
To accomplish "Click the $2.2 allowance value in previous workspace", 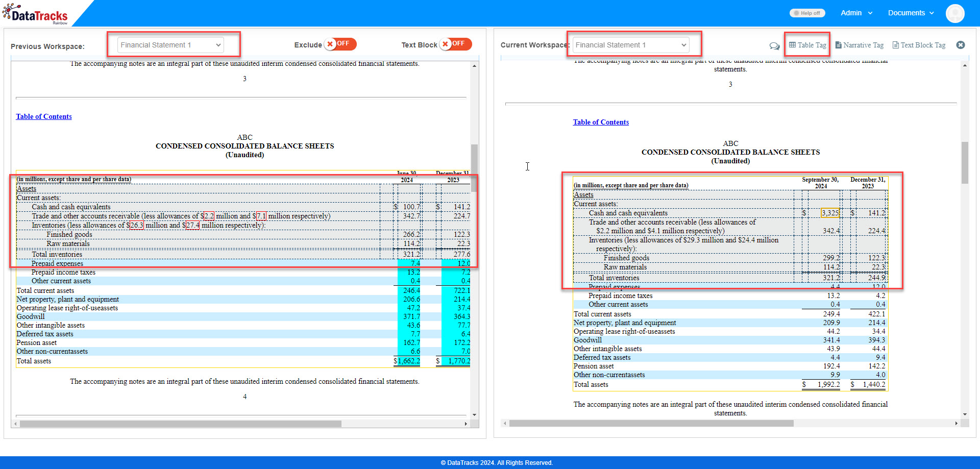I will tap(209, 216).
